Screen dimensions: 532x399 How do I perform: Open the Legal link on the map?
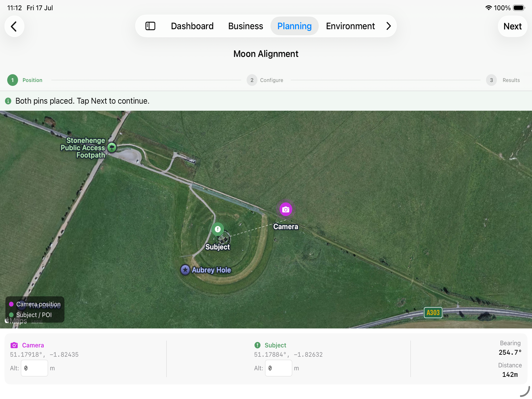tap(37, 321)
